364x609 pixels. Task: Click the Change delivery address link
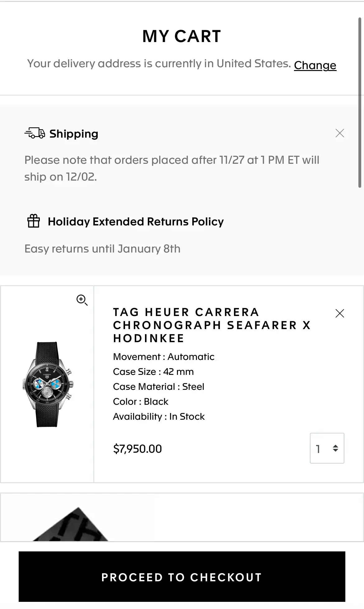coord(315,65)
